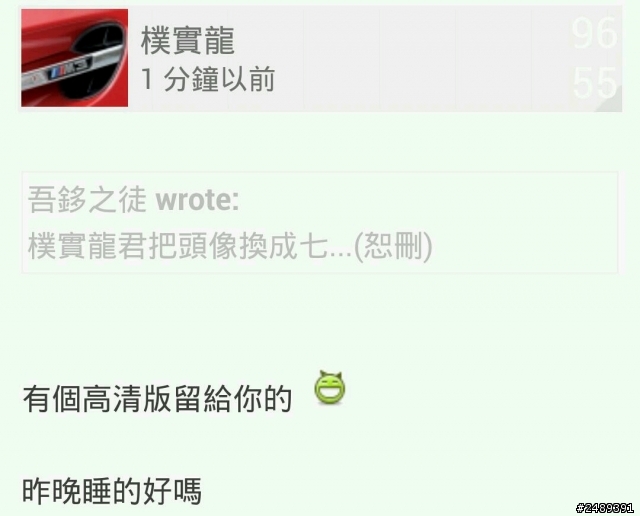
Task: Tap blank space right of devil emoticon
Action: tap(482, 392)
